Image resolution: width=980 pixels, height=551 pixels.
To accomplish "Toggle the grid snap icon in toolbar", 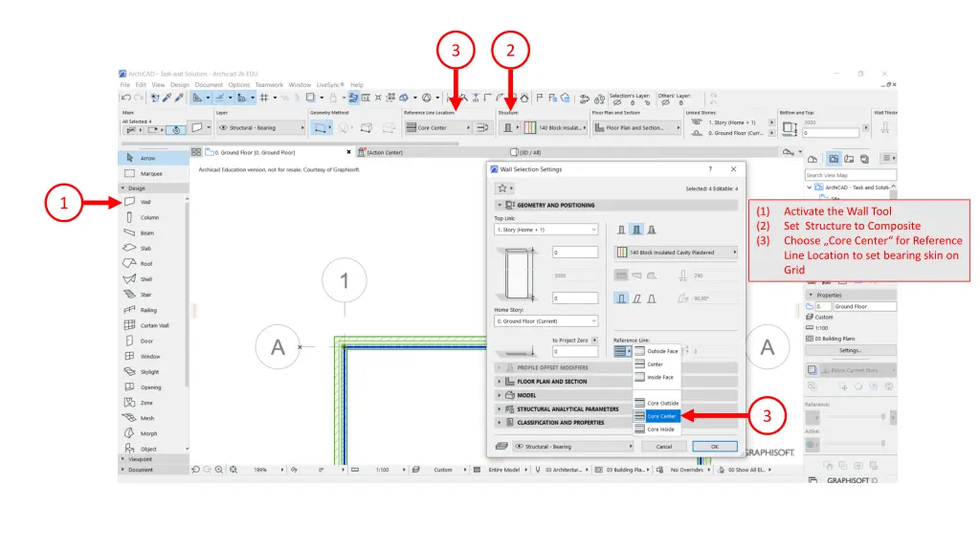I will point(264,98).
